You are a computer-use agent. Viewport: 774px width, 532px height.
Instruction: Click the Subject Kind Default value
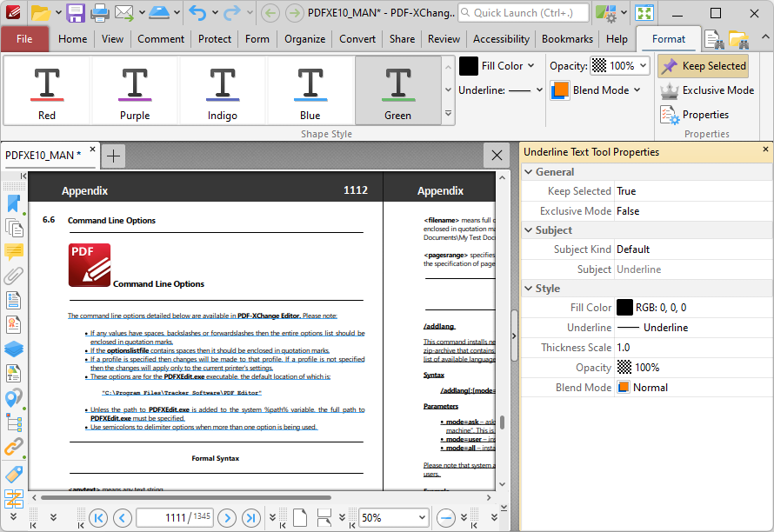[x=693, y=249]
